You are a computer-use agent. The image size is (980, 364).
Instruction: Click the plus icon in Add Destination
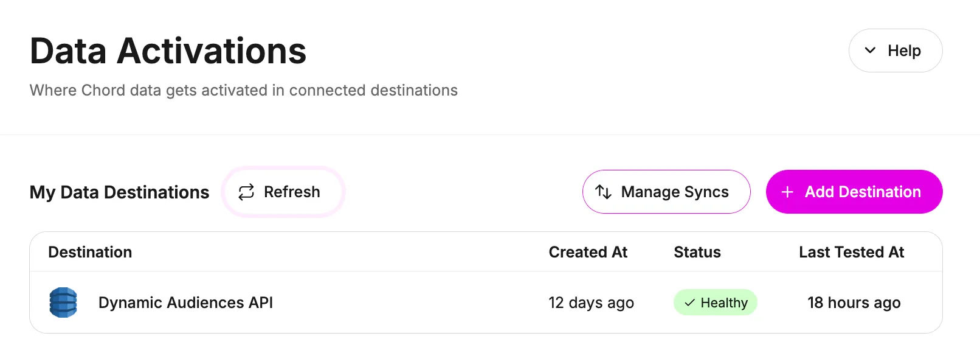787,192
